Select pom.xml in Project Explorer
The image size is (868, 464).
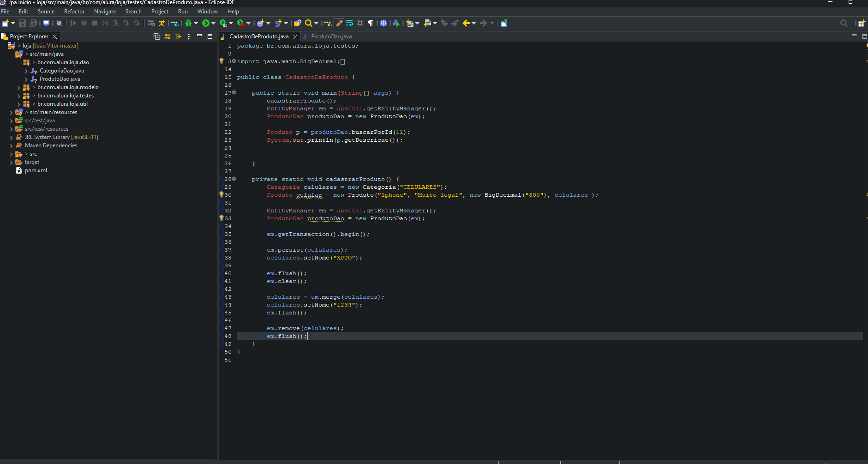[36, 170]
